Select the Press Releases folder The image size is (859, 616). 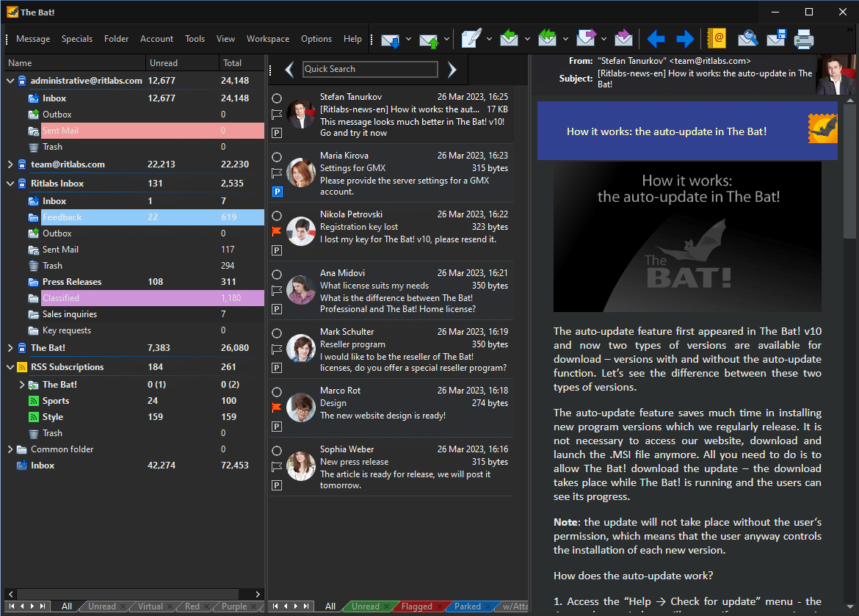(73, 281)
